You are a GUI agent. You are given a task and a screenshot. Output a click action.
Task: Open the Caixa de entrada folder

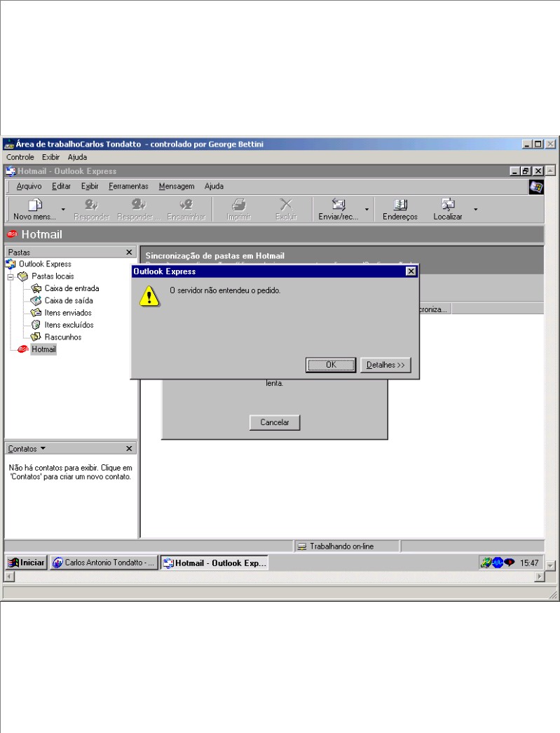click(71, 288)
